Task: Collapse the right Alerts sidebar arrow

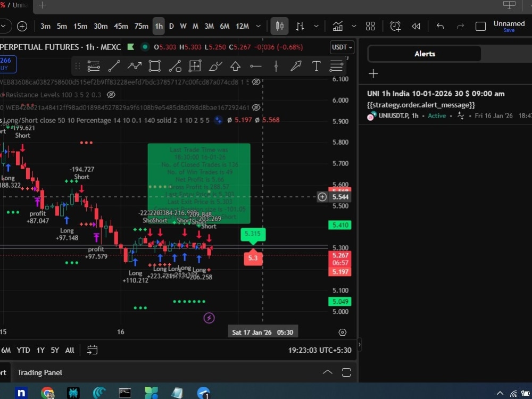Action: tap(359, 345)
